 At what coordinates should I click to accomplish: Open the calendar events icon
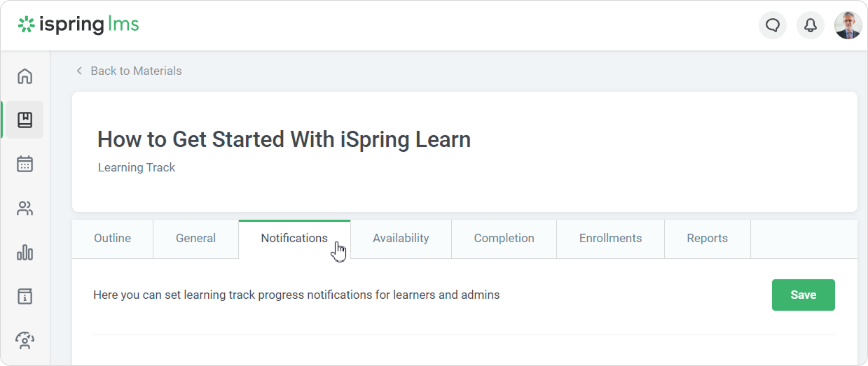click(x=25, y=164)
